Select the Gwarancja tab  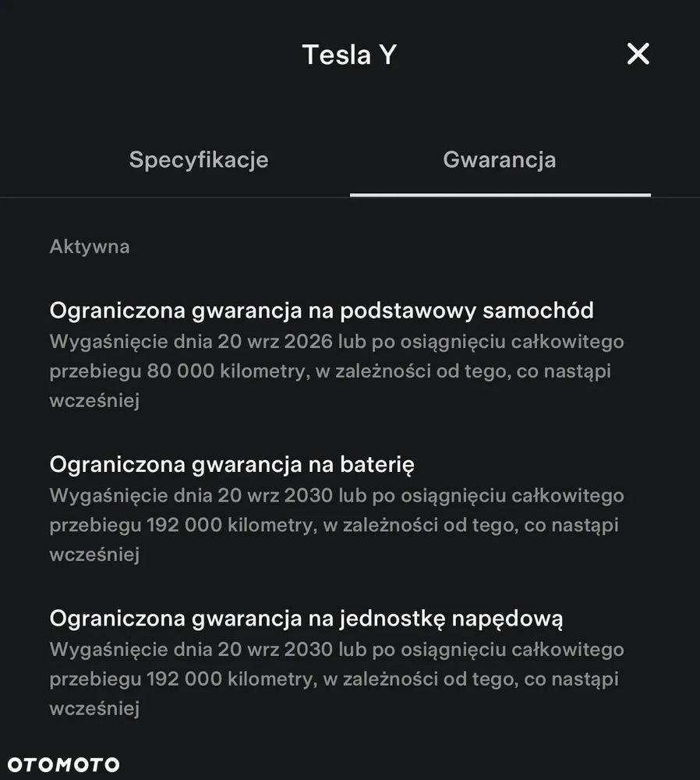[x=500, y=160]
